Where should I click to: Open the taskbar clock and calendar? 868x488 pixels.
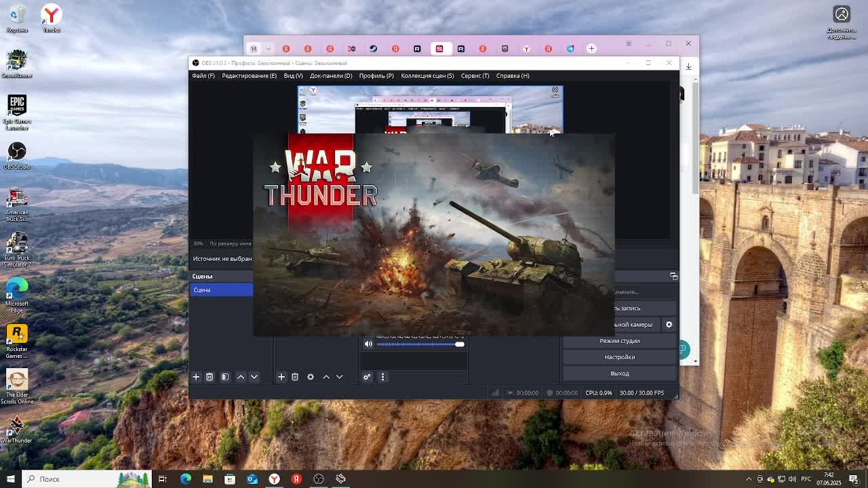coord(829,479)
